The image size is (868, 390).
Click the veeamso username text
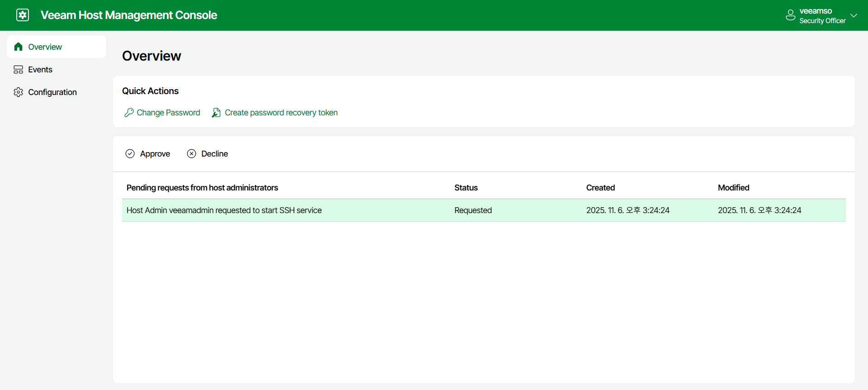816,11
